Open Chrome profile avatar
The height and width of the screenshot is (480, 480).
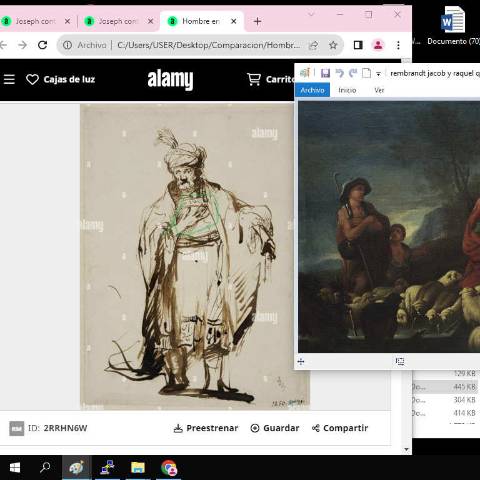coord(378,45)
